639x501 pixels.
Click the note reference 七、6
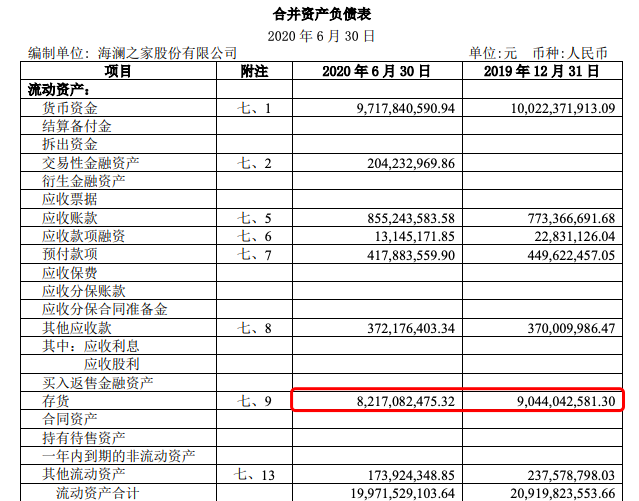[x=254, y=236]
